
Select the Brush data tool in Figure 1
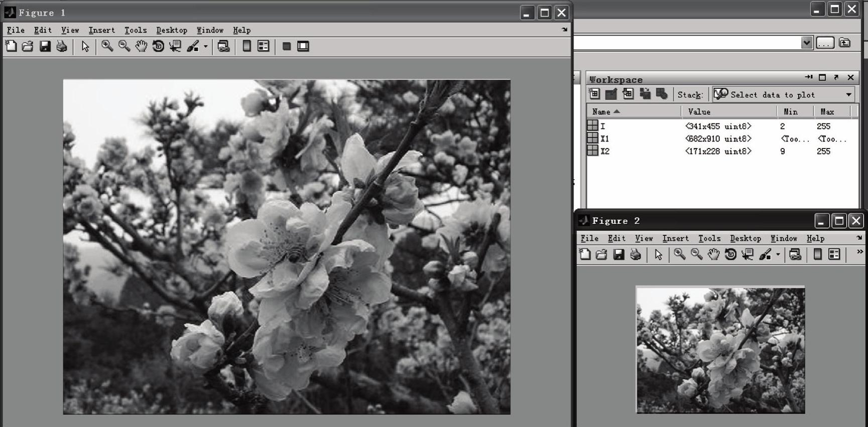193,47
